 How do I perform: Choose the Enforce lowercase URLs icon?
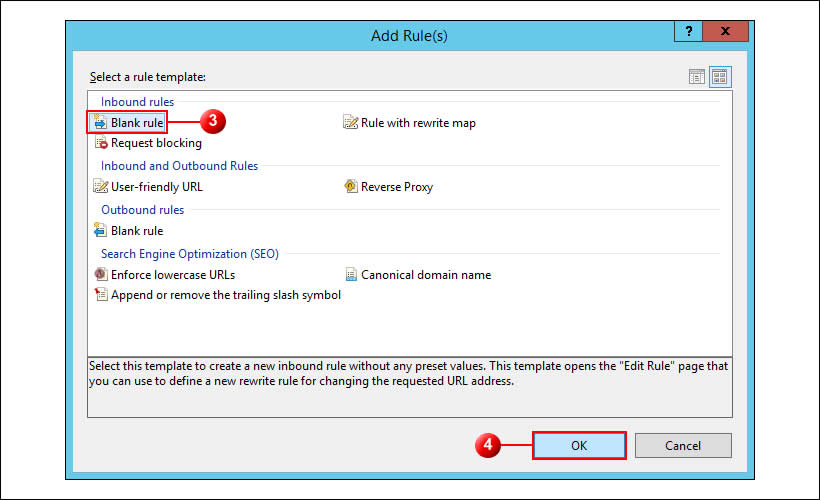[x=100, y=274]
